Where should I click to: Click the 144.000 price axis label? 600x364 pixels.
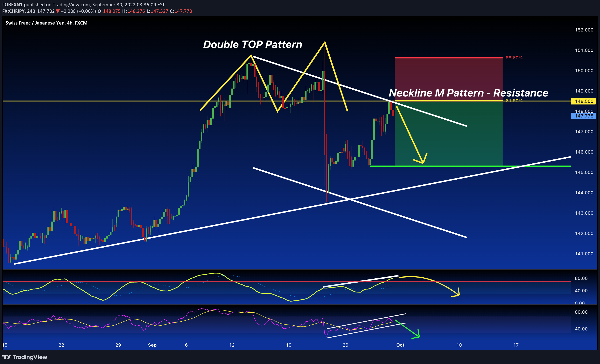coord(584,193)
